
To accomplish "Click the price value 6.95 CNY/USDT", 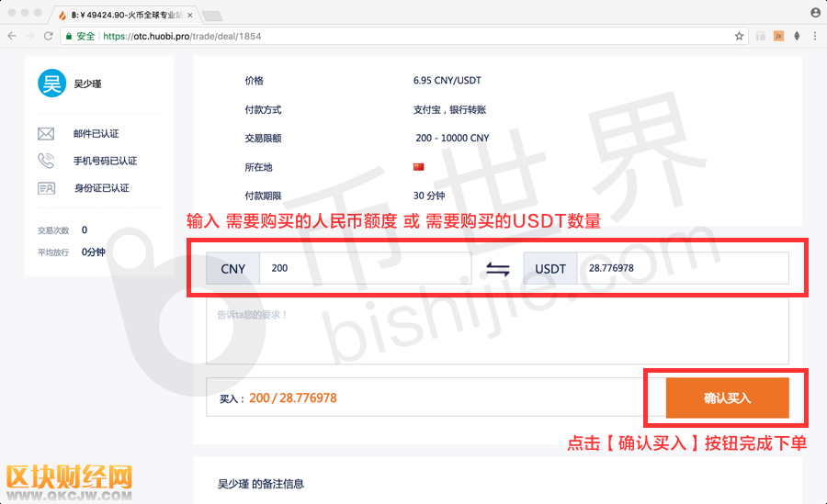I will [447, 81].
